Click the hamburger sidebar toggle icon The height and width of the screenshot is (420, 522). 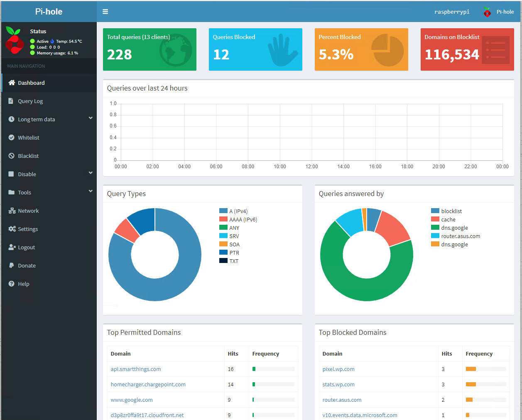tap(105, 12)
